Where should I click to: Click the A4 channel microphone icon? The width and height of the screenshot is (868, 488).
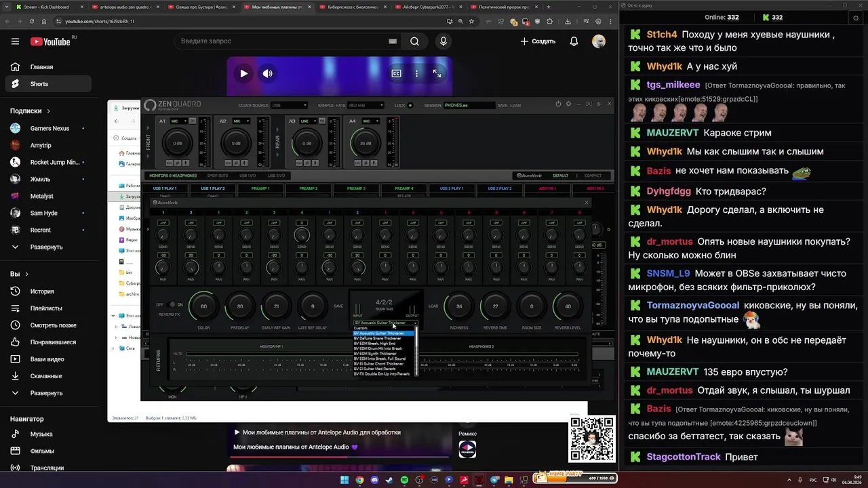374,163
